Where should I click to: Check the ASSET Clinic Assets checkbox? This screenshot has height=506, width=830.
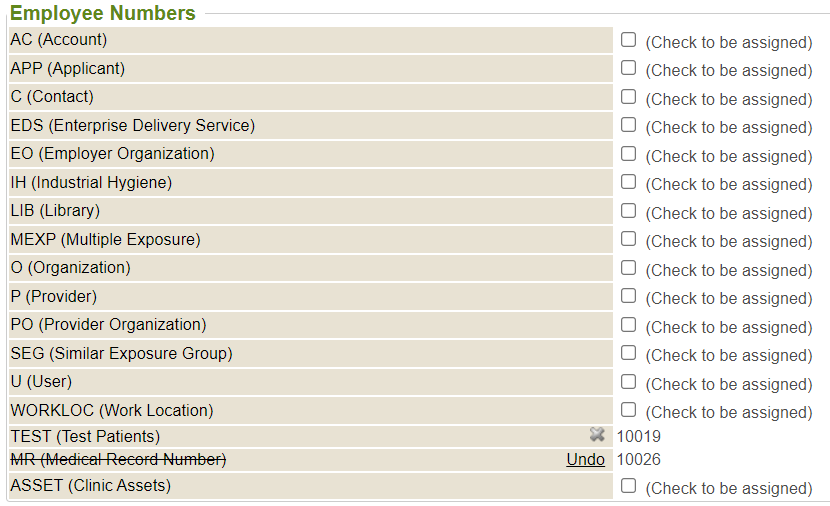coord(628,486)
